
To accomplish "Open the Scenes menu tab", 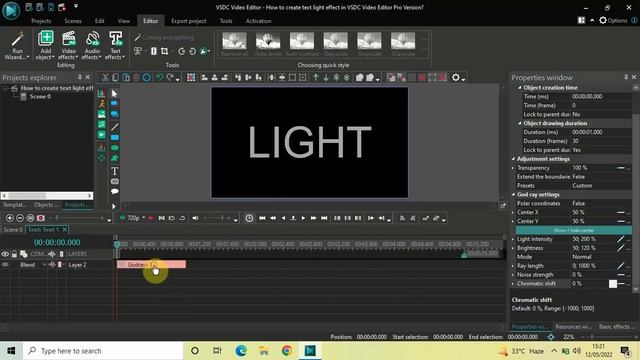I will (x=73, y=21).
